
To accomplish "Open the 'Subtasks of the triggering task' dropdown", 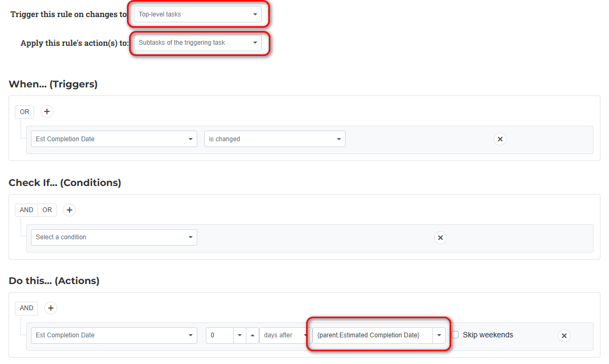I will click(x=198, y=43).
